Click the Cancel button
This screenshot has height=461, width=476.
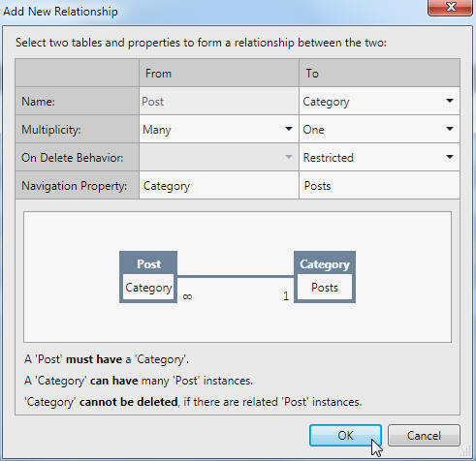coord(424,436)
